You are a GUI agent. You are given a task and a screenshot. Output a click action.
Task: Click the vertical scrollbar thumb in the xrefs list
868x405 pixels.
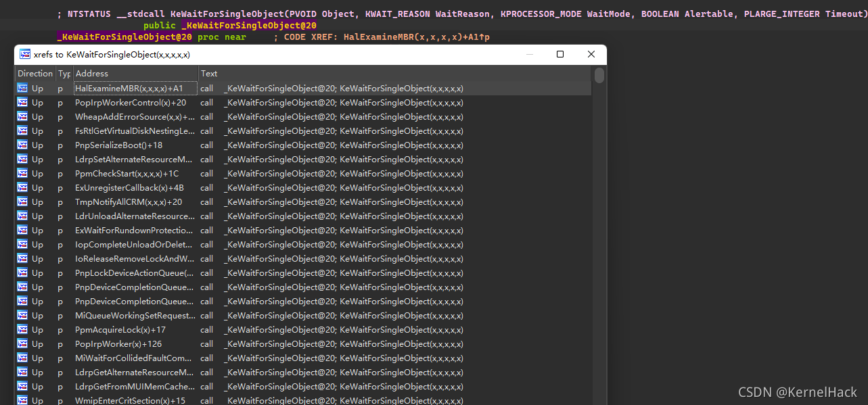599,75
